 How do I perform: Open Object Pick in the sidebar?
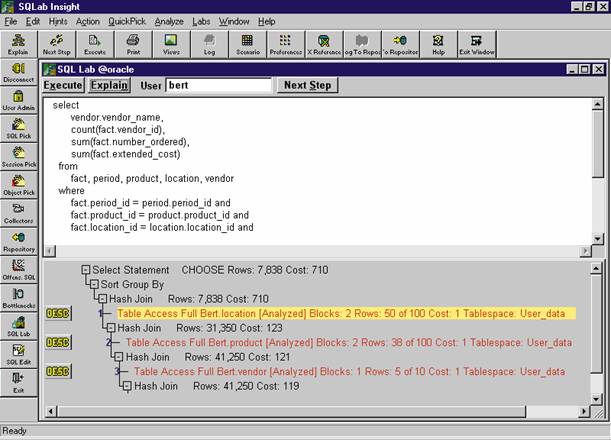[x=18, y=185]
